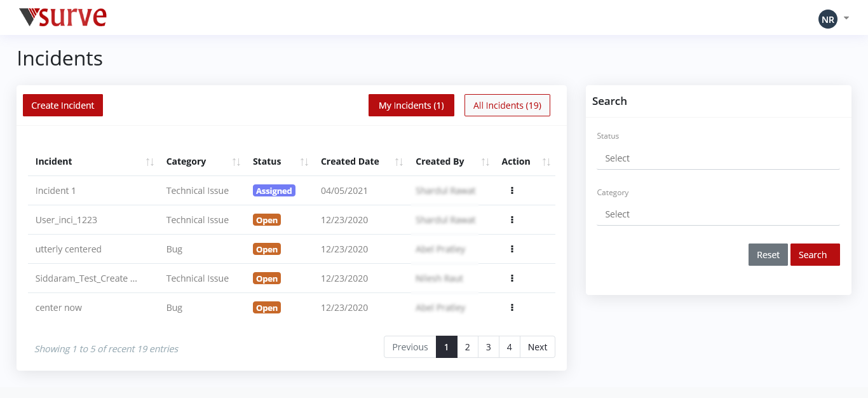Click the Assigned status badge
868x398 pixels.
pos(274,191)
